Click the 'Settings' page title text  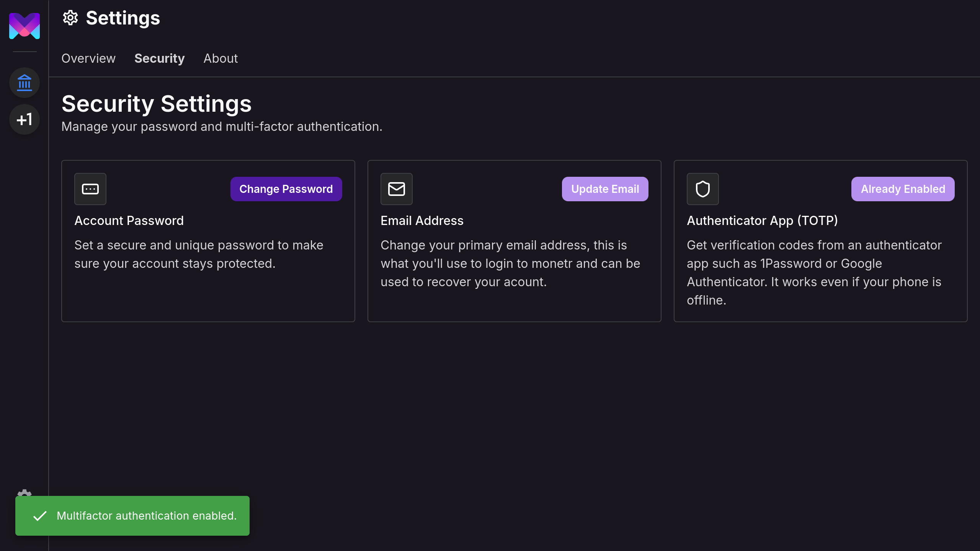(x=123, y=18)
